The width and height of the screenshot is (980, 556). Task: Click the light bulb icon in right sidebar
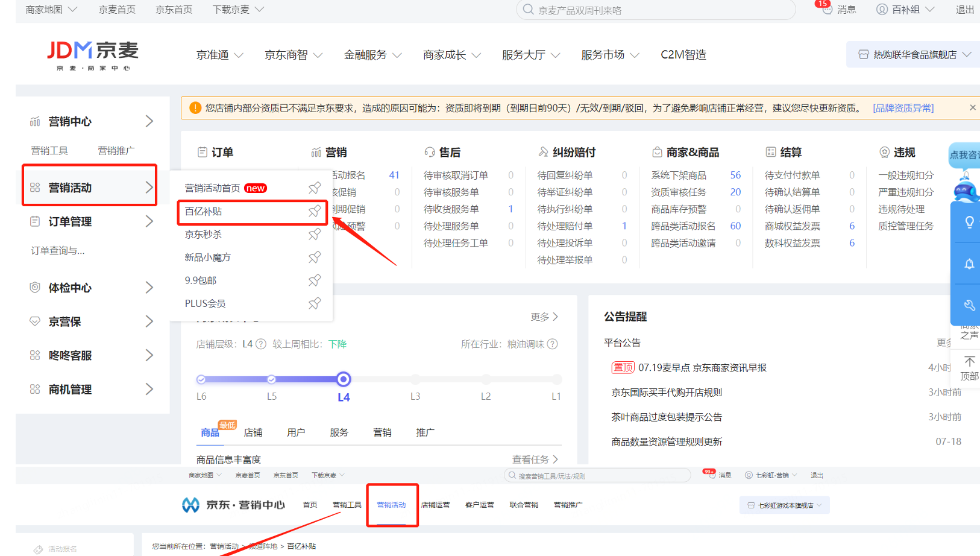coord(969,222)
